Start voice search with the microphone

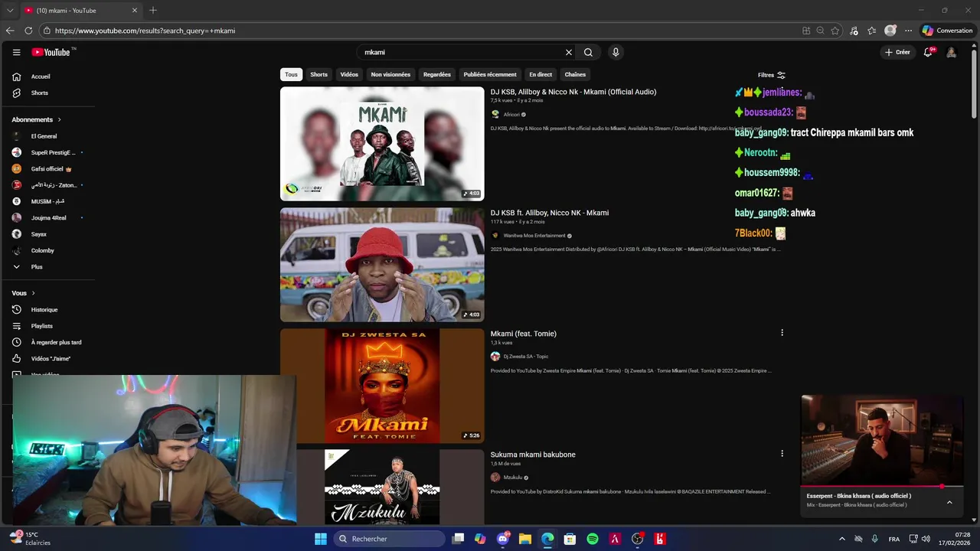pos(616,52)
